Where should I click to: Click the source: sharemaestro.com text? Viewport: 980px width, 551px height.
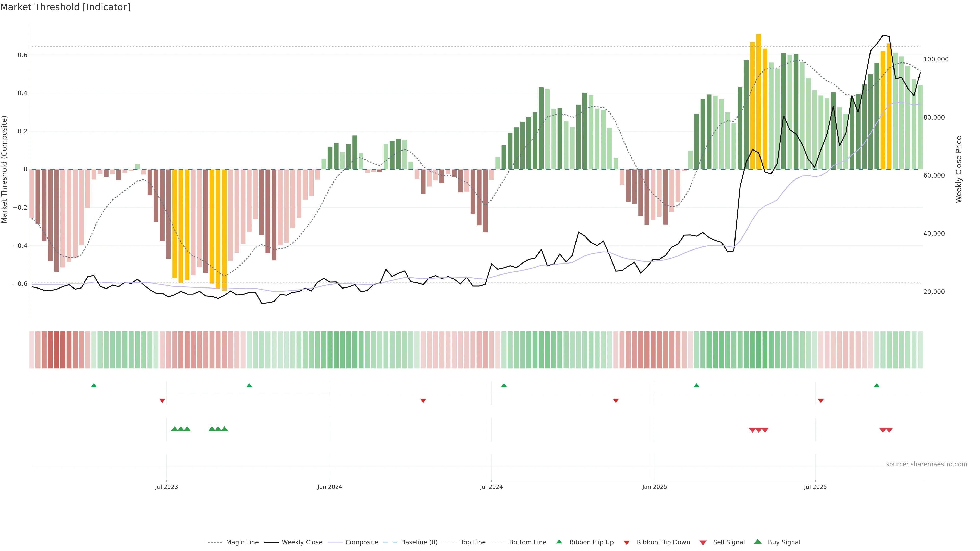click(926, 464)
